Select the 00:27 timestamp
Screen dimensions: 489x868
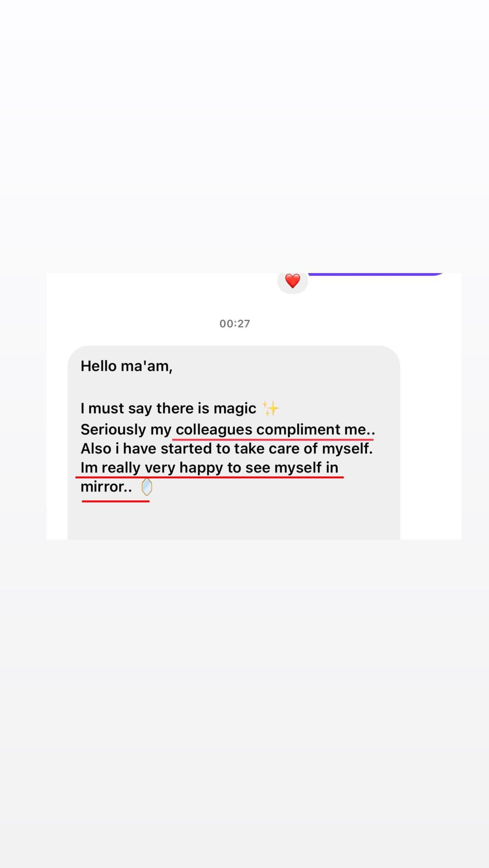point(235,323)
